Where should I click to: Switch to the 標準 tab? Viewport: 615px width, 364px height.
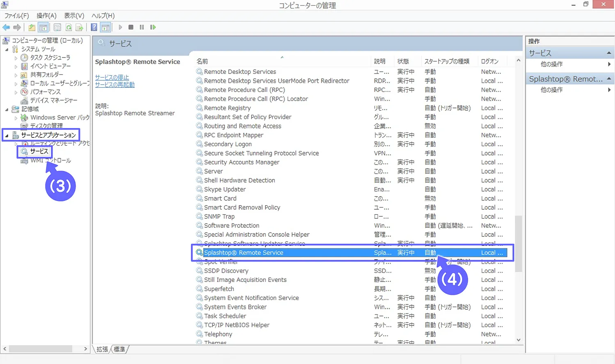[x=119, y=349]
